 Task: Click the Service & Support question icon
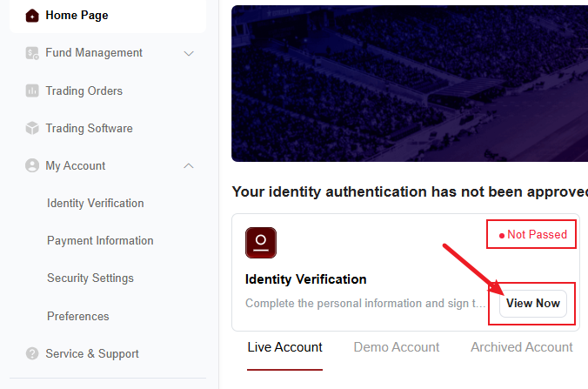[x=32, y=353]
